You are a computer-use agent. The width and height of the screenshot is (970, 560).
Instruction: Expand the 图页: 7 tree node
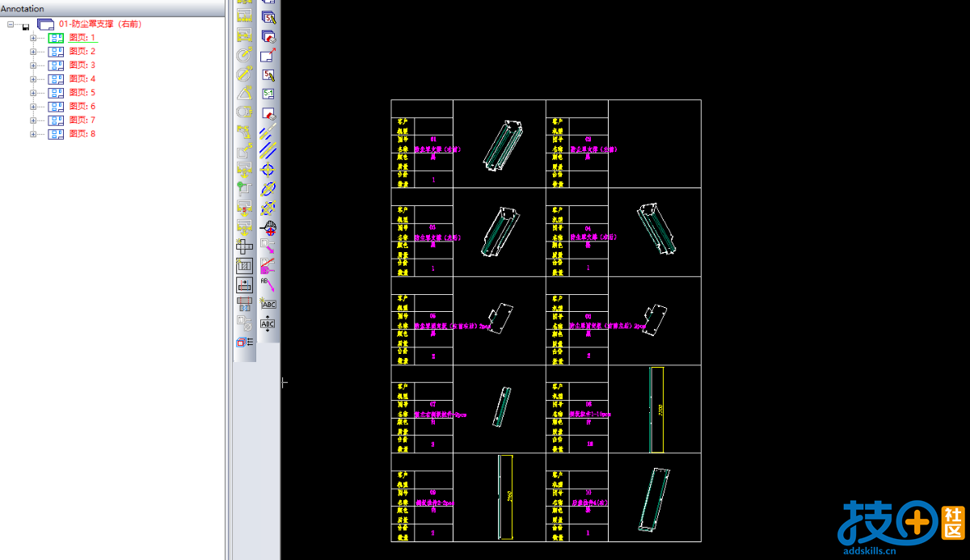33,120
